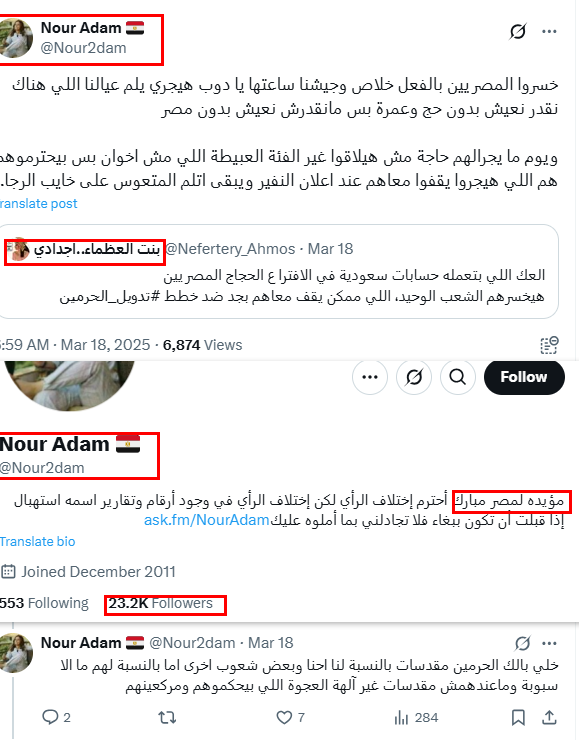Bookmark the bottom post
Image resolution: width=579 pixels, height=740 pixels.
(518, 717)
